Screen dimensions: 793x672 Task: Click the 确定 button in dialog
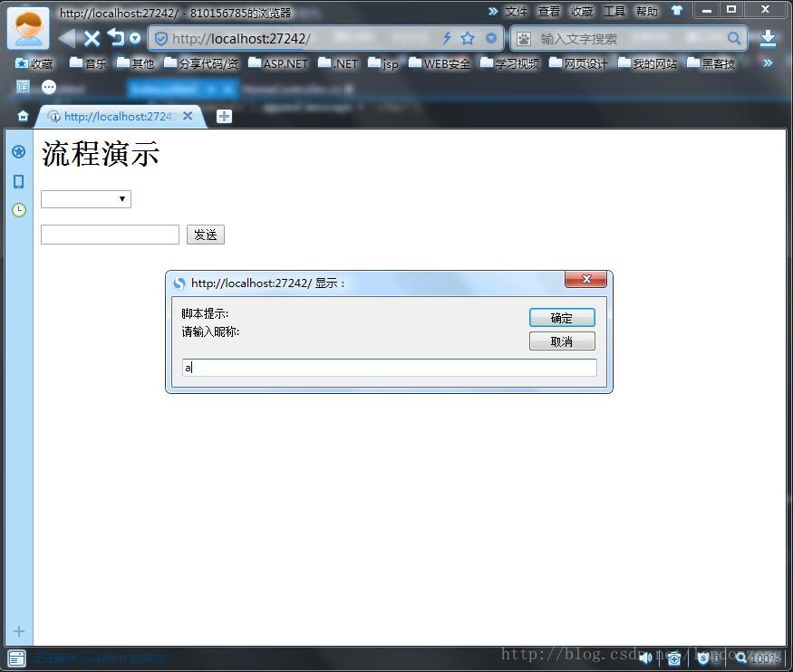562,318
